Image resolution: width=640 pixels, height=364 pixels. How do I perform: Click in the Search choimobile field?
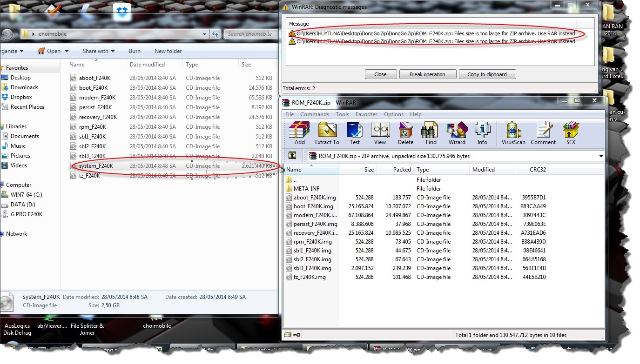[250, 34]
